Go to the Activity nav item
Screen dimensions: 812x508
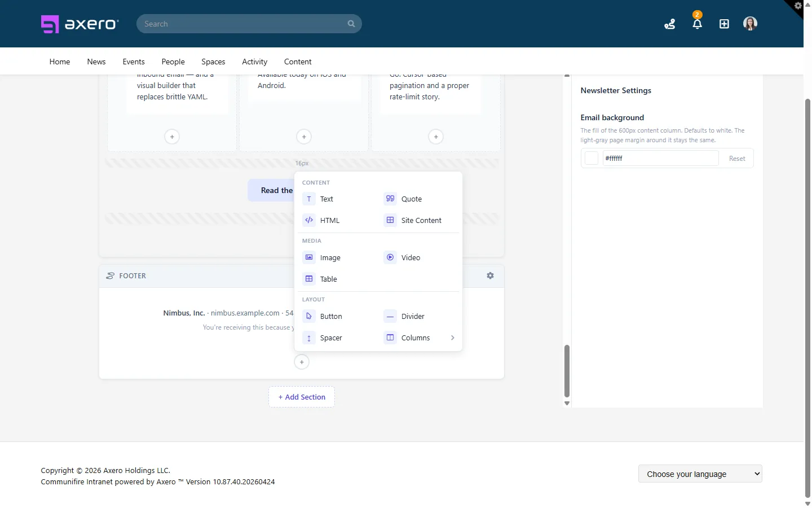[x=255, y=62]
